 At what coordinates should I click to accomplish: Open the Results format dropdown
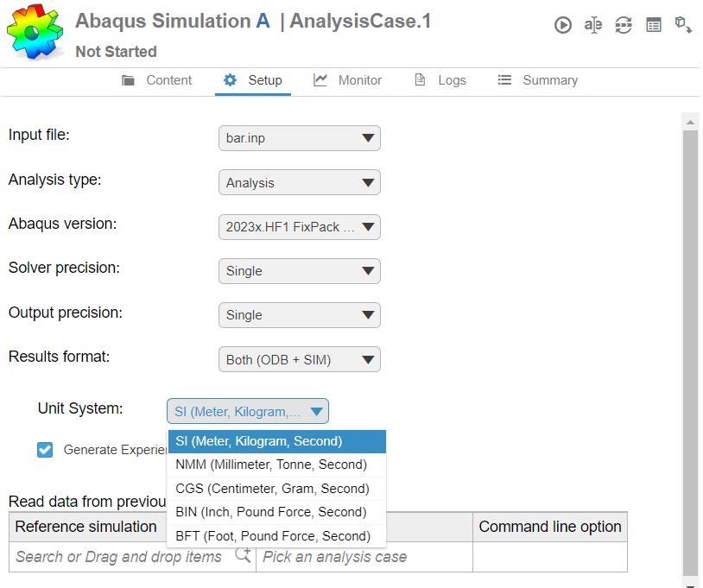coord(299,359)
